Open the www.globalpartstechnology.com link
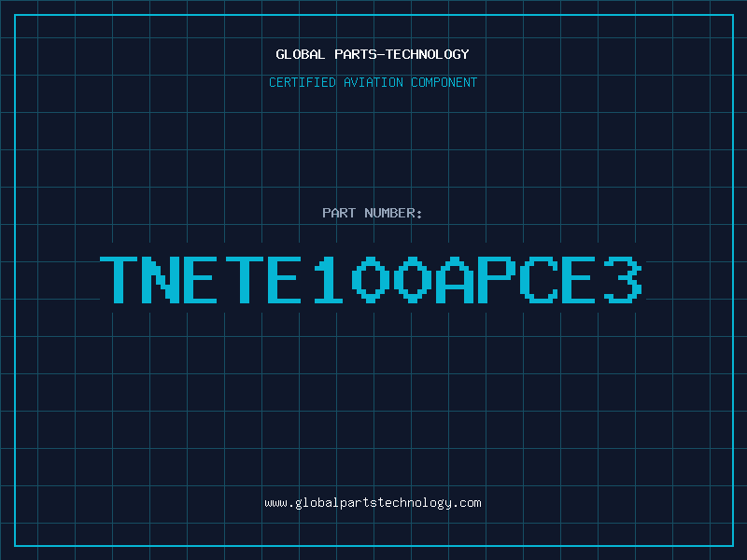Image resolution: width=747 pixels, height=560 pixels. [x=373, y=503]
